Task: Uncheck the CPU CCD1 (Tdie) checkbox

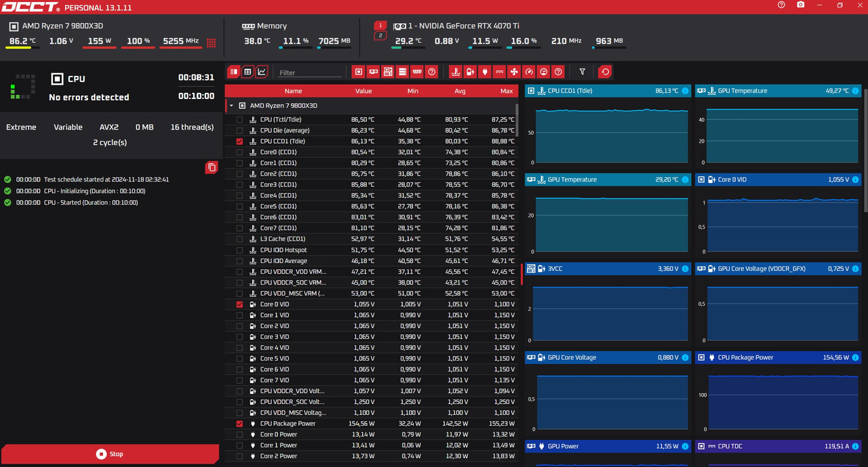Action: point(239,141)
